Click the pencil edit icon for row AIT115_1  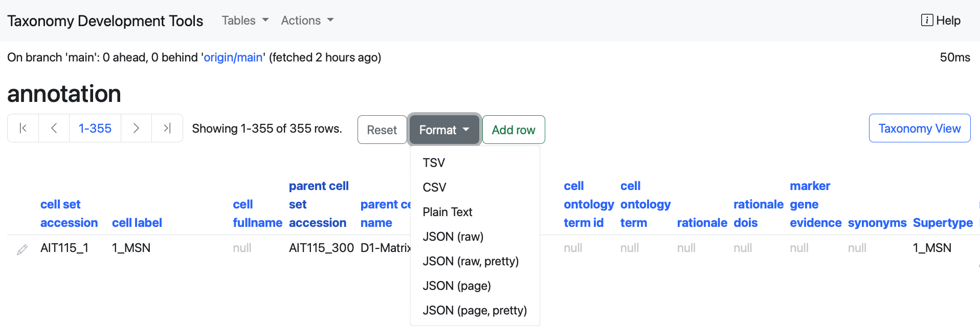pos(22,249)
